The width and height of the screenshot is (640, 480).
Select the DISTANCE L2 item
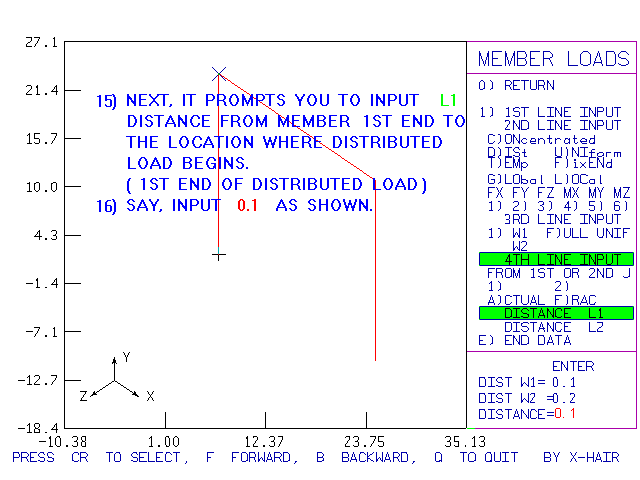coord(555,327)
